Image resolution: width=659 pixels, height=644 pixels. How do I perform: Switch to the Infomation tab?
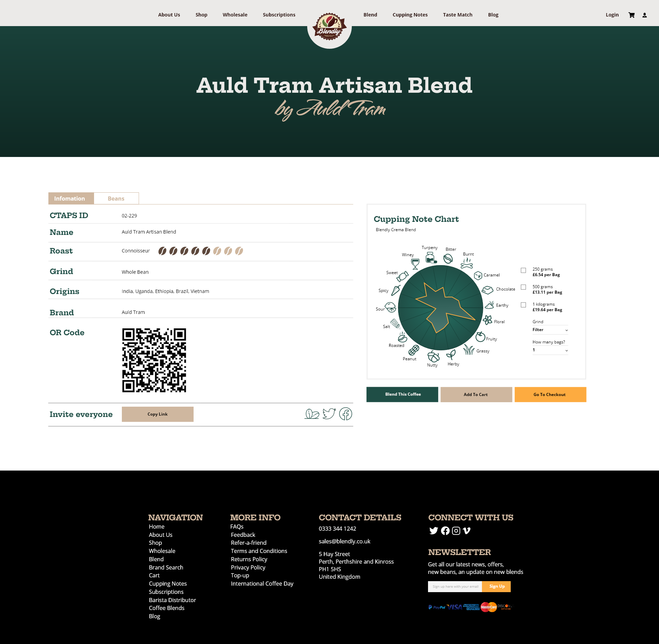71,199
